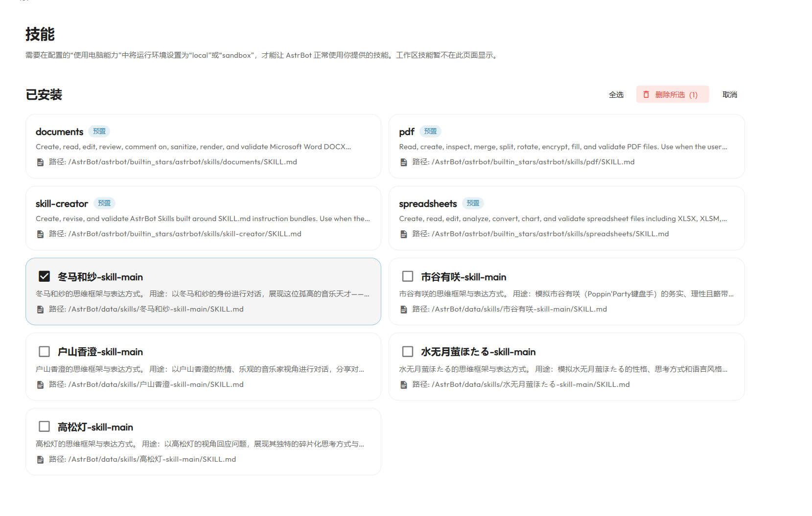Click the 预置 badge on documents
The image size is (812, 516).
tap(99, 131)
